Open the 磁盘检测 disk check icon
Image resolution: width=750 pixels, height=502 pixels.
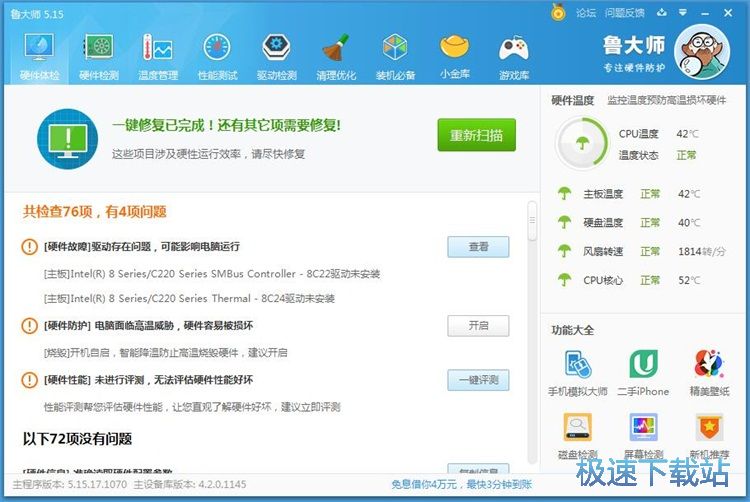578,427
